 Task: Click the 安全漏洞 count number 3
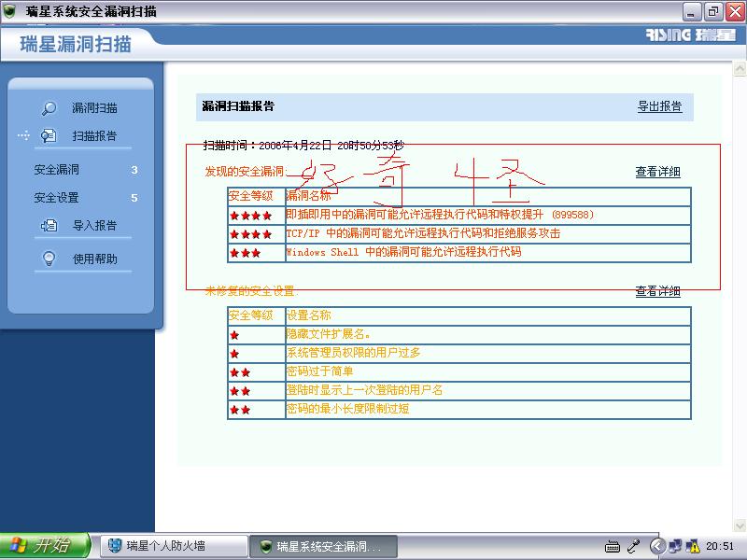click(x=134, y=170)
